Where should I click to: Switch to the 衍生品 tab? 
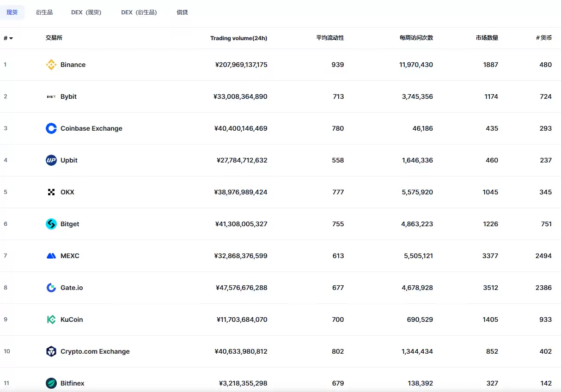point(44,12)
